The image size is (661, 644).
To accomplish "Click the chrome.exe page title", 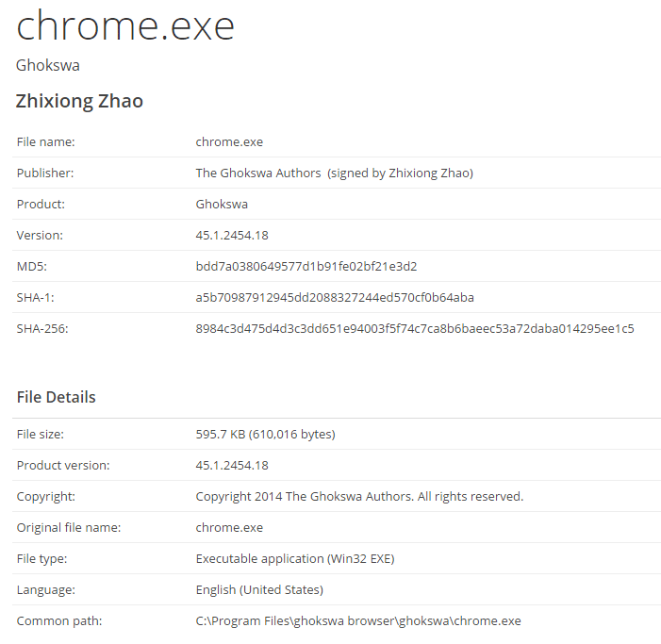I will (x=125, y=26).
